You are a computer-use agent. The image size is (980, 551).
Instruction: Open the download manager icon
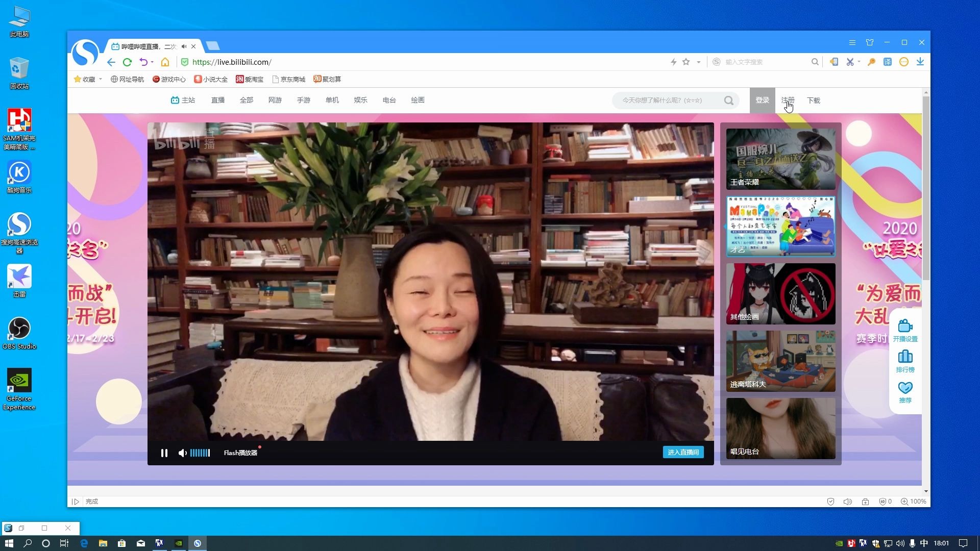[921, 62]
